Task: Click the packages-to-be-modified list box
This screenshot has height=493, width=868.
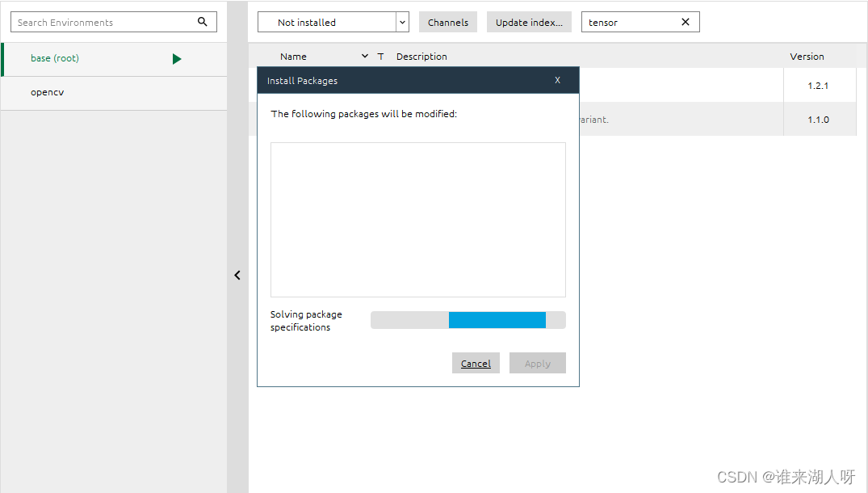Action: click(x=418, y=219)
